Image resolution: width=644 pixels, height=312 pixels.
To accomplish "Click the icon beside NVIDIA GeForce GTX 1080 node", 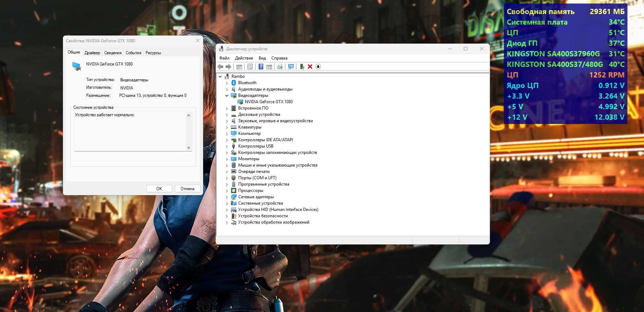I will pyautogui.click(x=240, y=102).
